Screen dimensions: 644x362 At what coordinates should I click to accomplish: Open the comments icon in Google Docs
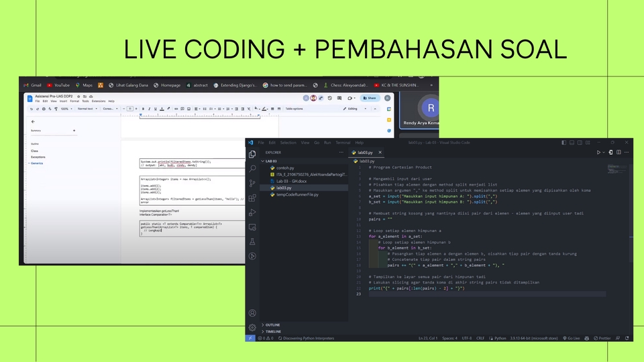click(339, 98)
